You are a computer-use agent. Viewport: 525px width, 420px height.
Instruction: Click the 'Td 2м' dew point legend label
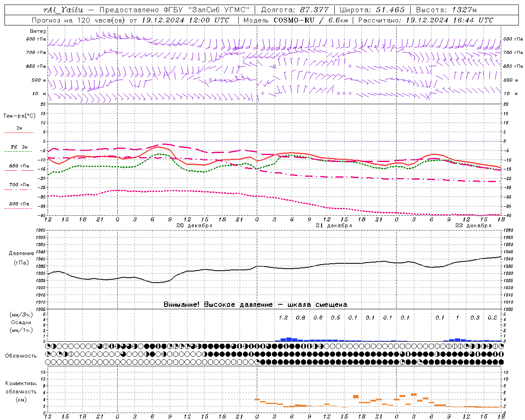[x=19, y=147]
